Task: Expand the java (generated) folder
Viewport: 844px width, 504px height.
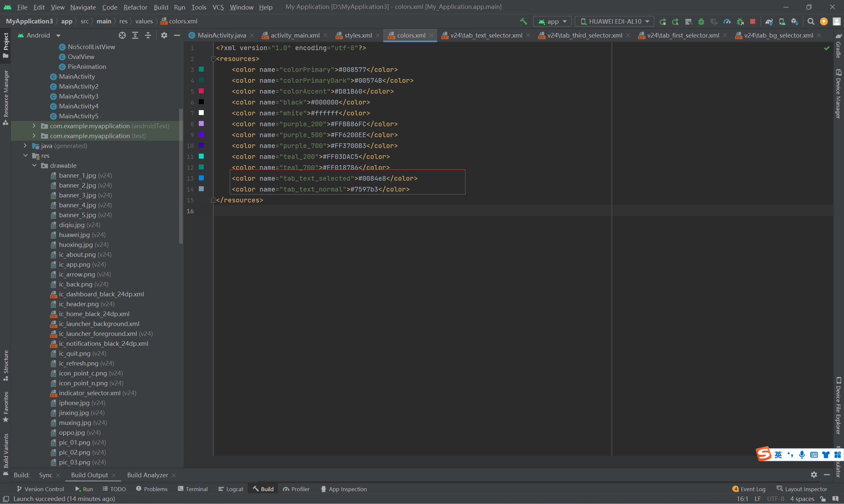Action: point(25,146)
